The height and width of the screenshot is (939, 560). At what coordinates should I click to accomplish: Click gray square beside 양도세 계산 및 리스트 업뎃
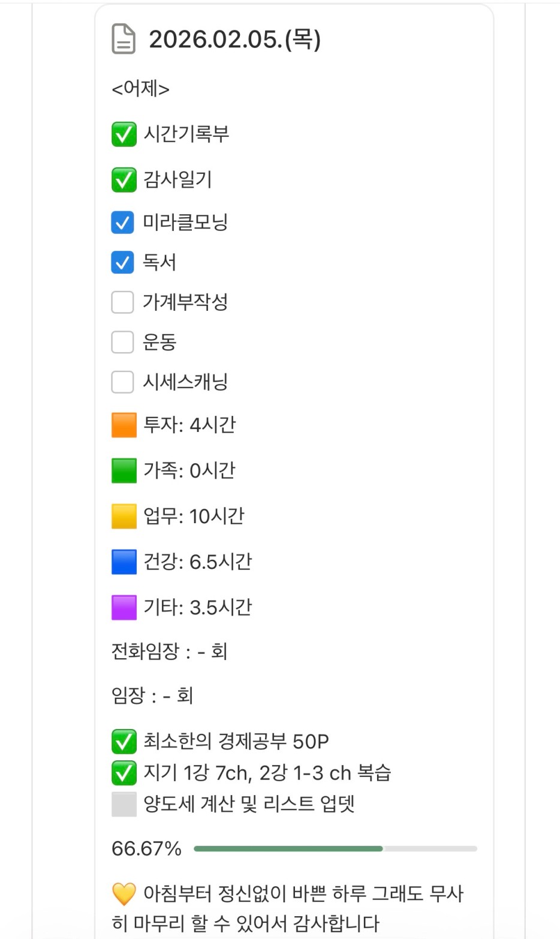(x=124, y=804)
